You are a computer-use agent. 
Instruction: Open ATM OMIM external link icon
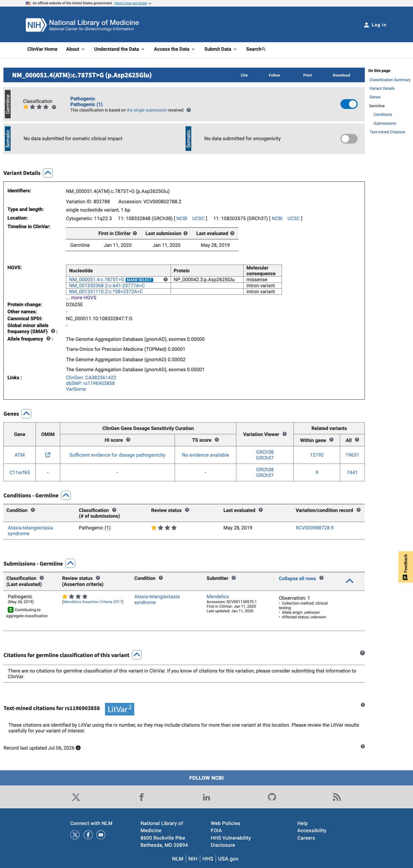pos(48,455)
